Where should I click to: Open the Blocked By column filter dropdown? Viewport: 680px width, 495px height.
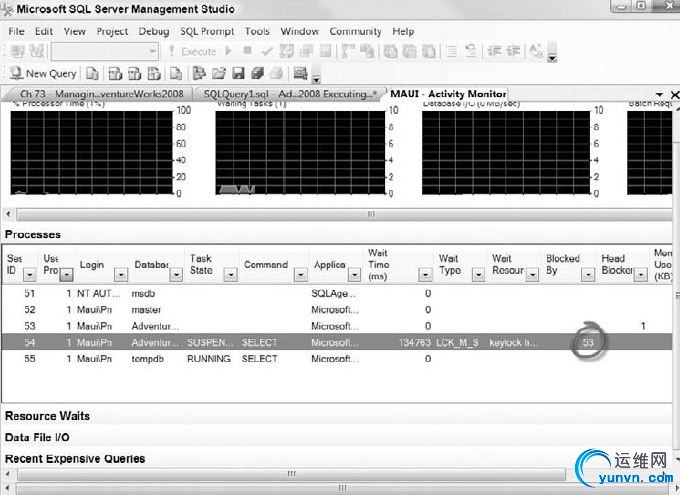pyautogui.click(x=586, y=274)
